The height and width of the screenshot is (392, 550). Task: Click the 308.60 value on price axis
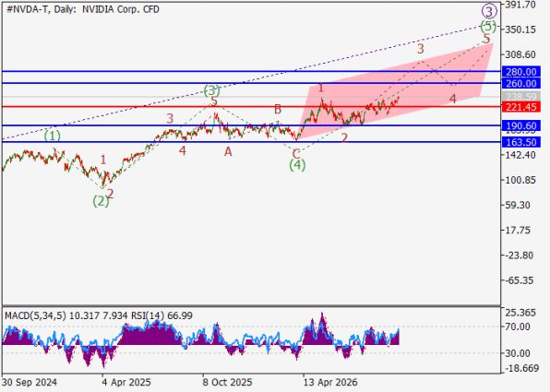[x=520, y=54]
